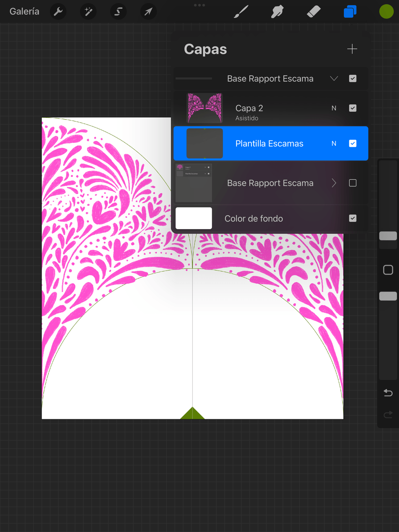The image size is (399, 532).
Task: Activate the Transform arrow tool
Action: pyautogui.click(x=148, y=12)
